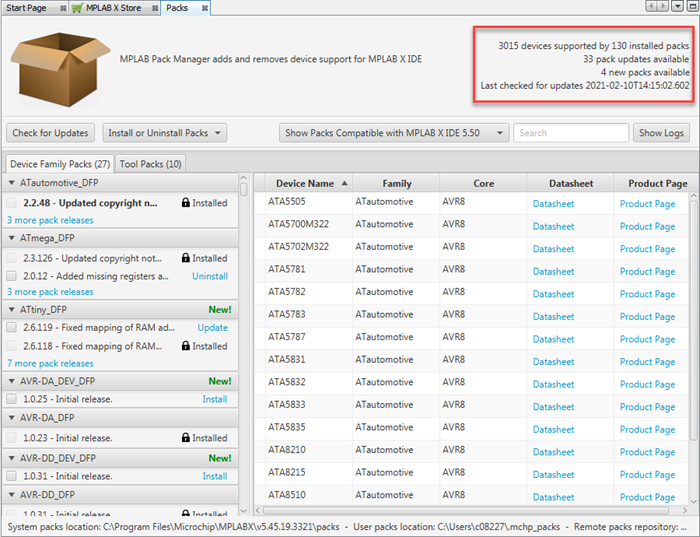700x537 pixels.
Task: Tick the ATtiny_DFP 2.6.119 checkbox
Action: [12, 327]
